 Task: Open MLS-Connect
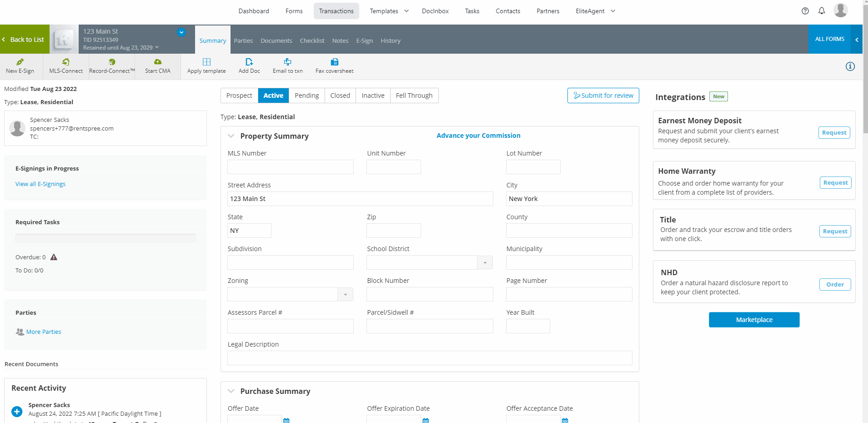point(65,66)
